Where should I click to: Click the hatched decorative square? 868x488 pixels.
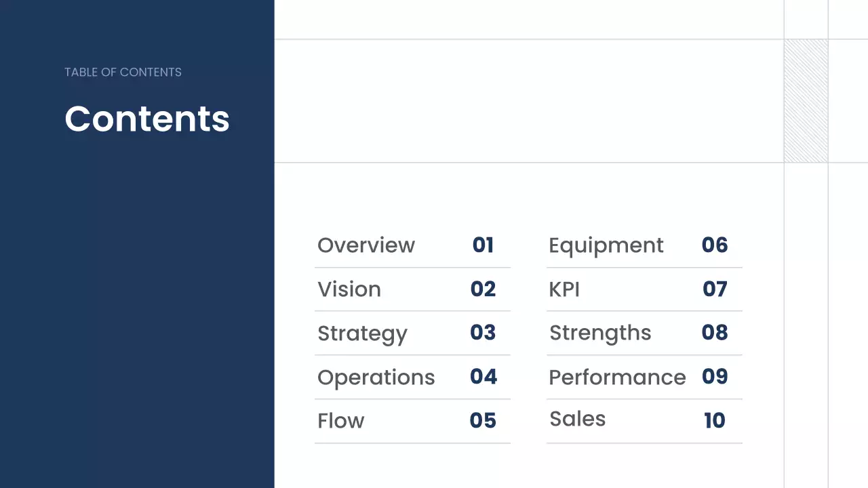(806, 101)
